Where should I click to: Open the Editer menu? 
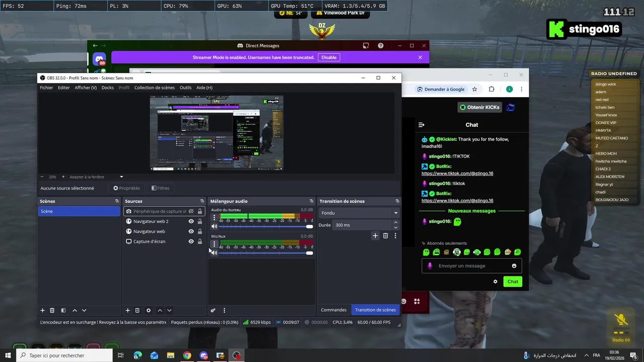[x=64, y=87]
